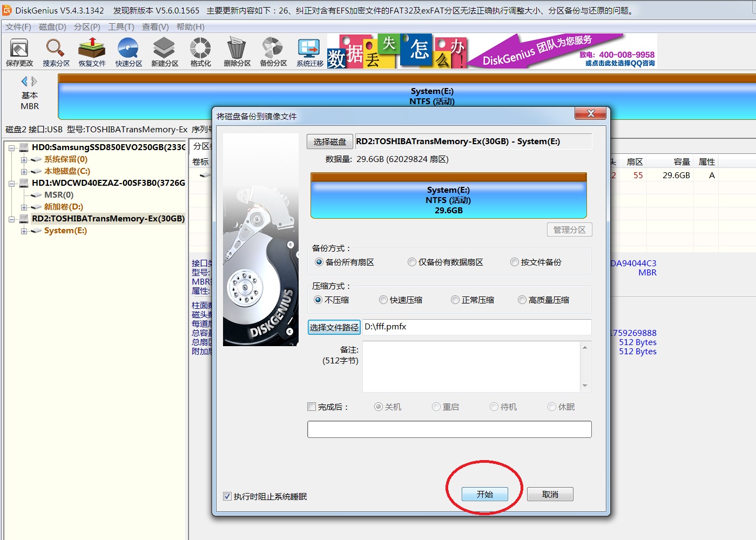Click the 备注 notes text area

(471, 366)
